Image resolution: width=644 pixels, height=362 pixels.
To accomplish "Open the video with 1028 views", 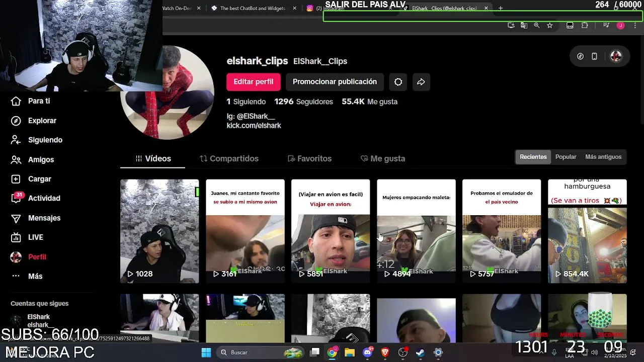I will [x=159, y=231].
